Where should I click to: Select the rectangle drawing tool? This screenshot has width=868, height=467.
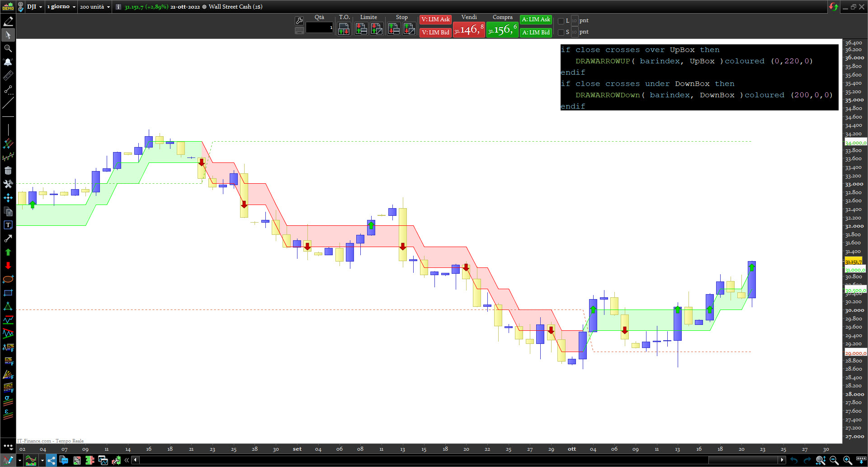pos(8,293)
